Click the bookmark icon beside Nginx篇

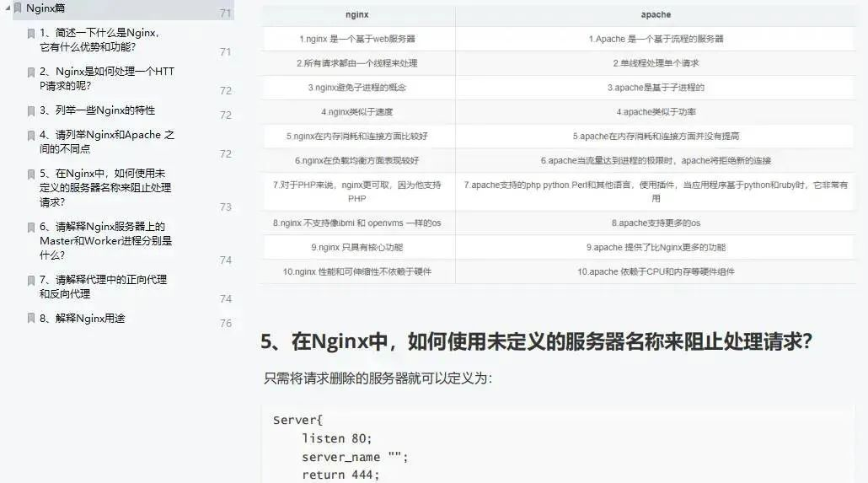(19, 8)
